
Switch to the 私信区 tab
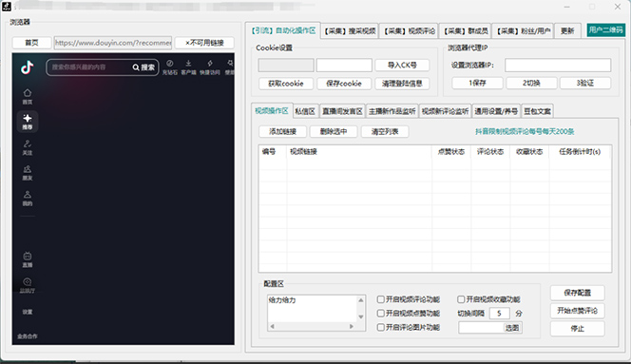click(x=305, y=111)
